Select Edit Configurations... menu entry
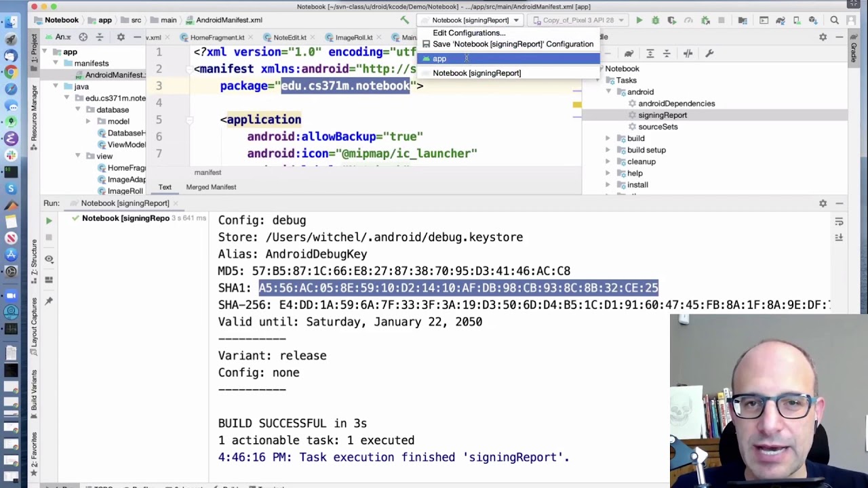This screenshot has height=488, width=868. 508,33
